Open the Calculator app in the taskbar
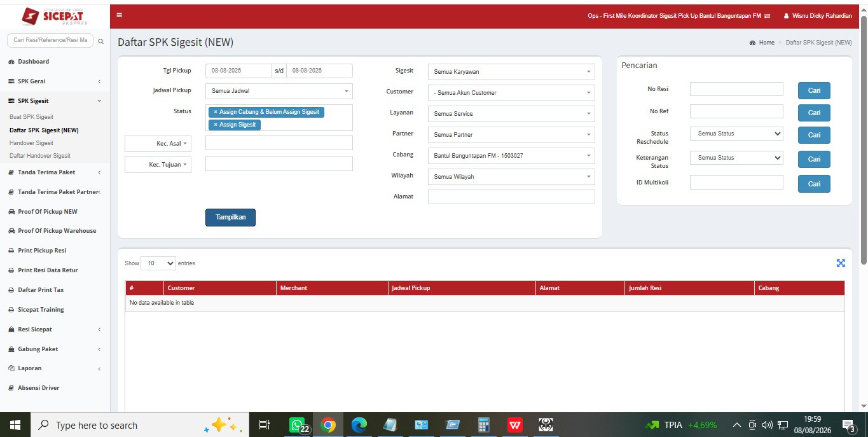 click(x=484, y=425)
